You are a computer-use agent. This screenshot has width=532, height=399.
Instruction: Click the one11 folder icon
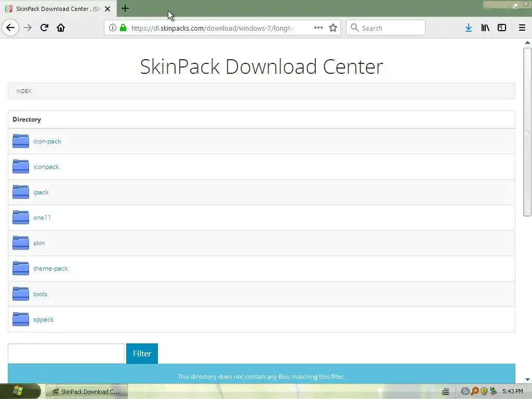pos(21,218)
